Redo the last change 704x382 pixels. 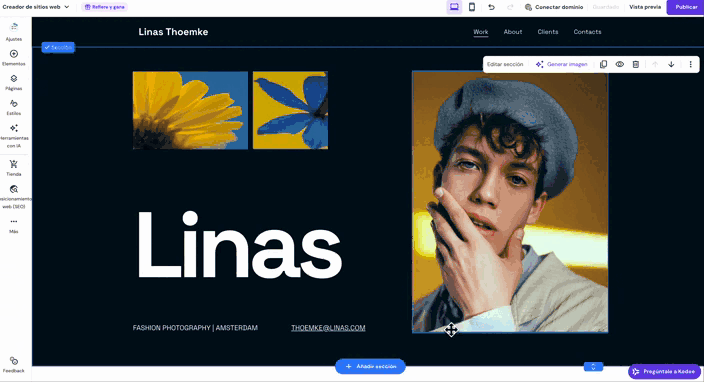coord(510,7)
